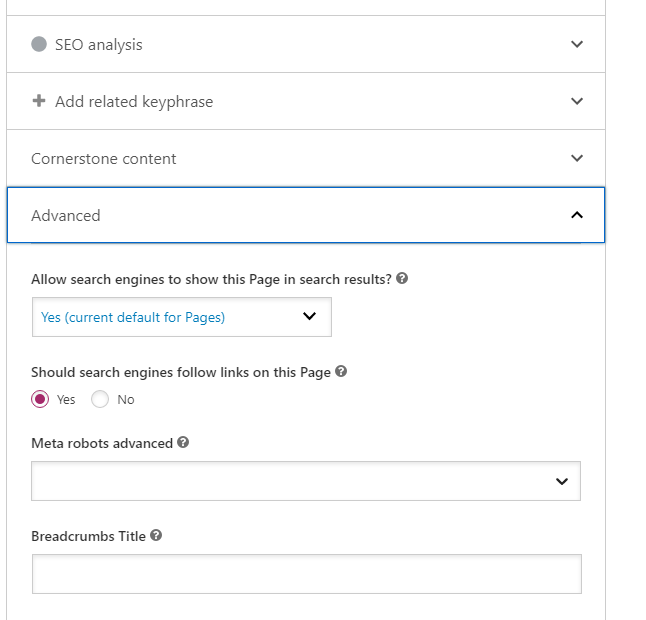Expand Cornerstone content chevron
Image resolution: width=646 pixels, height=620 pixels.
pos(577,158)
